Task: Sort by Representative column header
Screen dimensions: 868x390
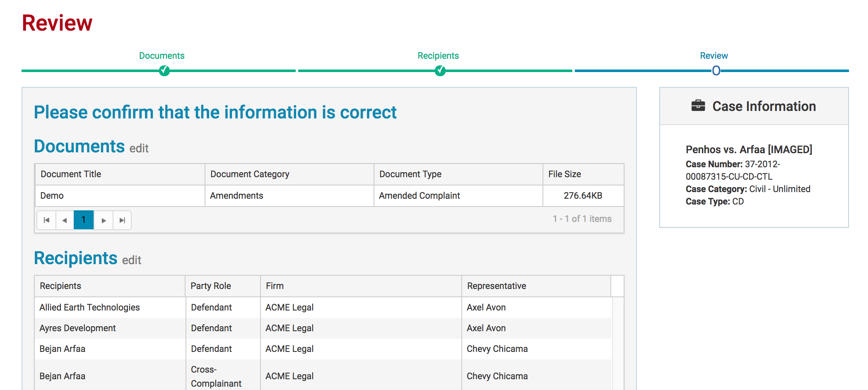Action: [x=496, y=286]
